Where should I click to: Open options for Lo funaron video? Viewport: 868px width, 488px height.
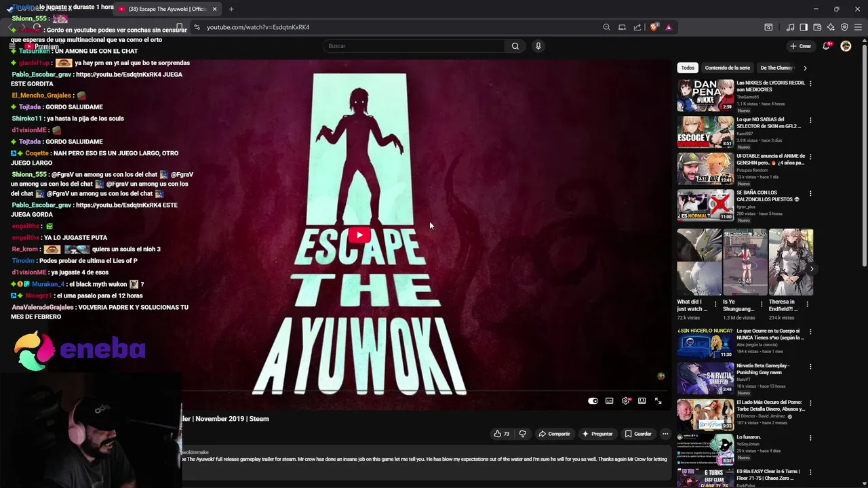[810, 438]
